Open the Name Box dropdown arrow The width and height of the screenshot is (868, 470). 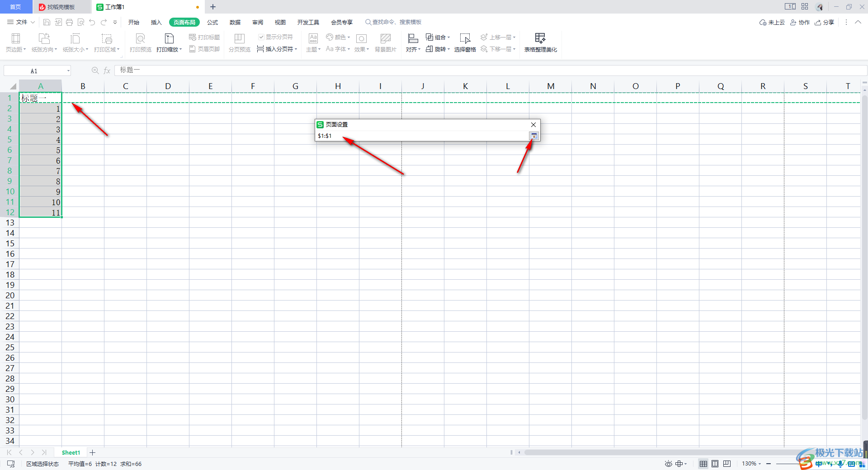tap(68, 70)
